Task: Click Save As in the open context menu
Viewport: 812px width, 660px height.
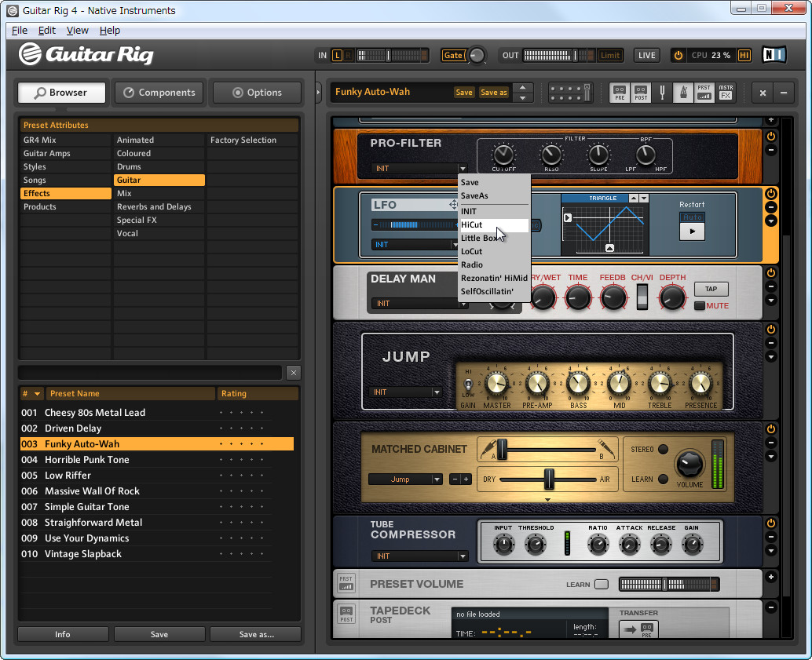Action: (x=474, y=195)
